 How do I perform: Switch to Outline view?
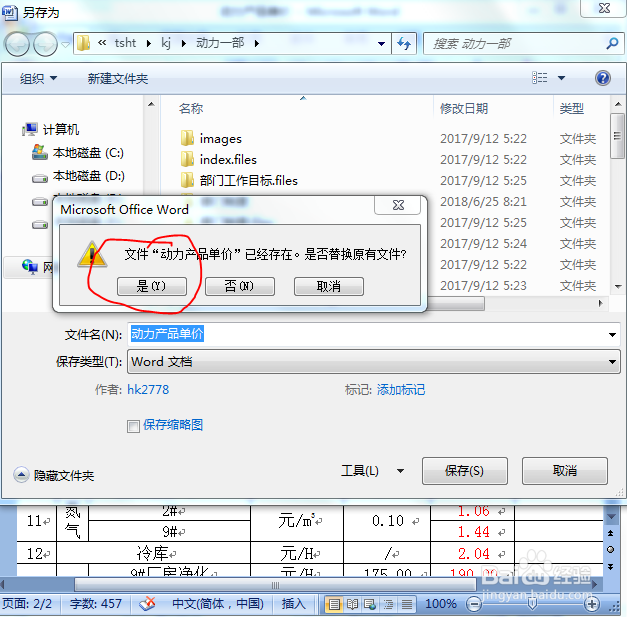coord(388,604)
